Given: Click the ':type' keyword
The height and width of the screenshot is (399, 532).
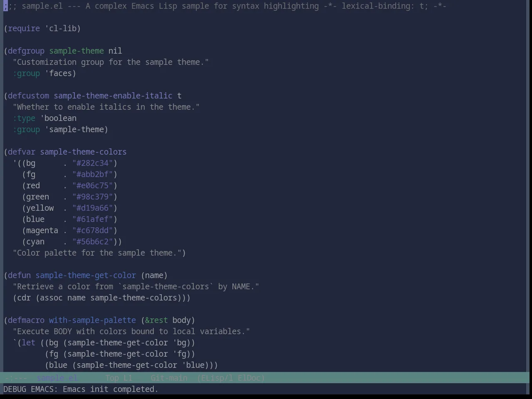Looking at the screenshot, I should click(x=24, y=118).
